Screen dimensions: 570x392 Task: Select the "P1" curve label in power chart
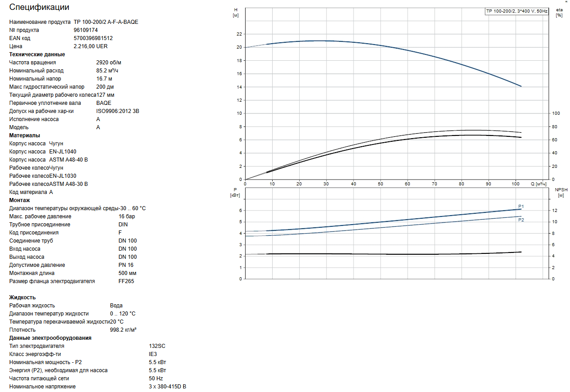point(521,206)
